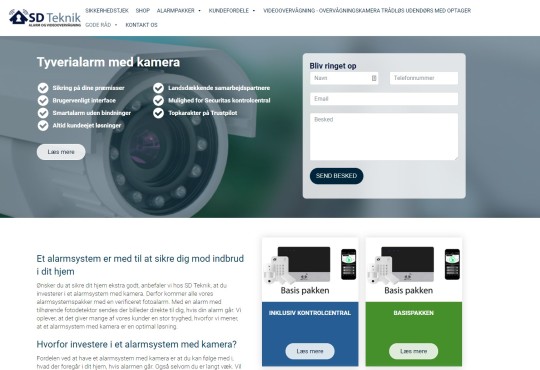Click the Landsdækkende samarbejdspartnere text
Viewport: 540px width, 370px height.
point(219,88)
